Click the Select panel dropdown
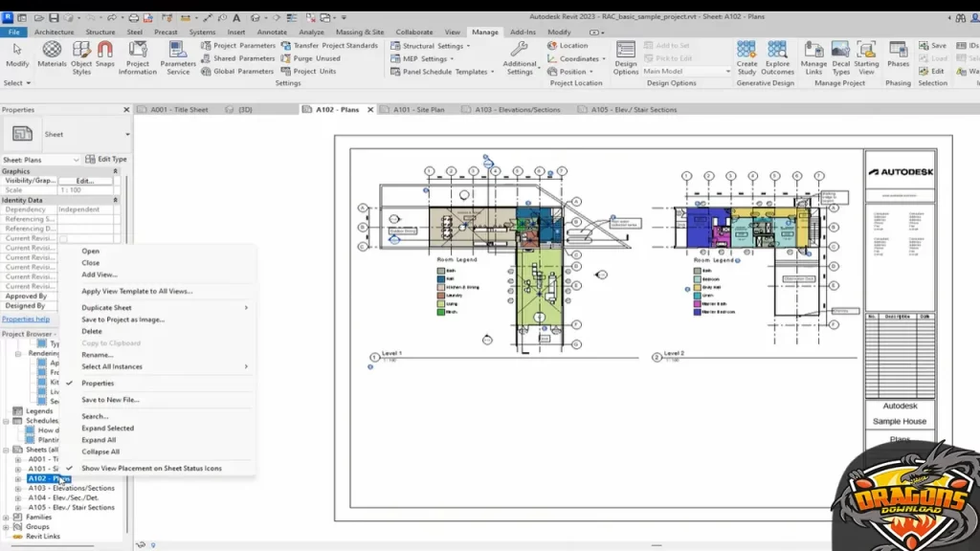This screenshot has width=980, height=551. (x=17, y=83)
